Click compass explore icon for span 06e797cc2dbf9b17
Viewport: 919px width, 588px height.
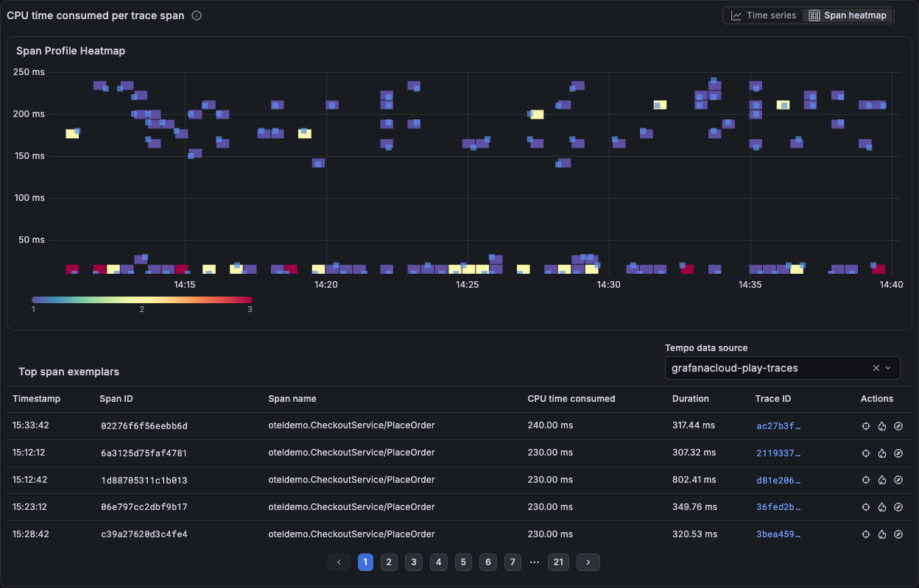click(898, 507)
